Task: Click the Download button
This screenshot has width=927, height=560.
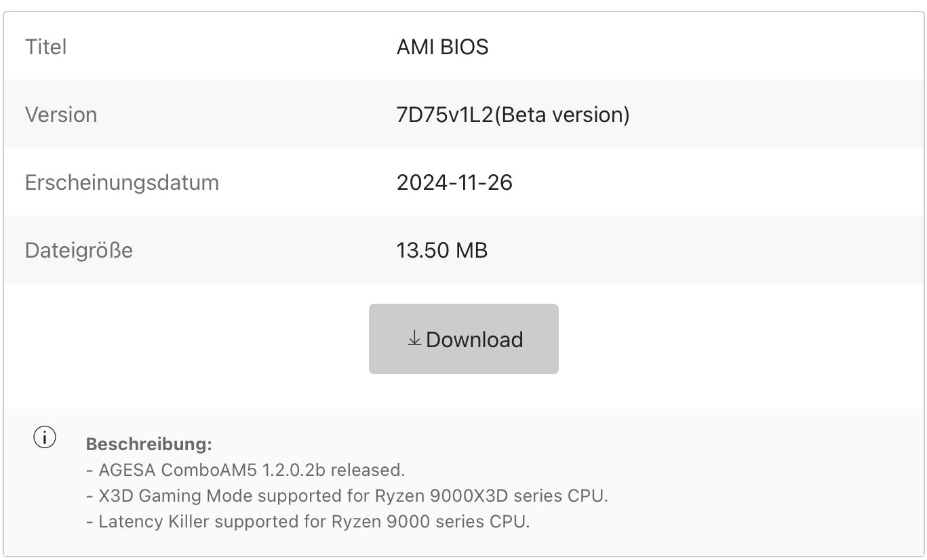Action: point(464,339)
